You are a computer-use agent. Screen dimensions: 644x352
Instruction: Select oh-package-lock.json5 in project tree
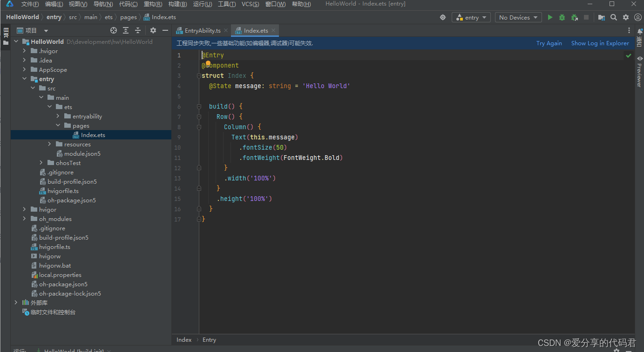(x=70, y=293)
